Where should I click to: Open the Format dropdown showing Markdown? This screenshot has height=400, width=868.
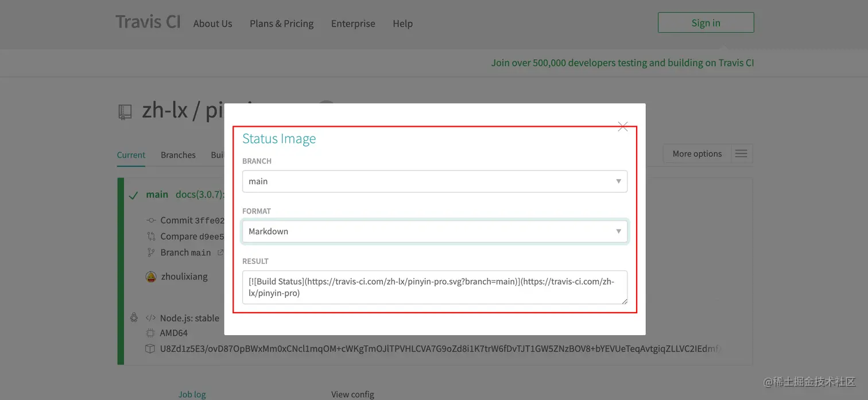point(435,231)
